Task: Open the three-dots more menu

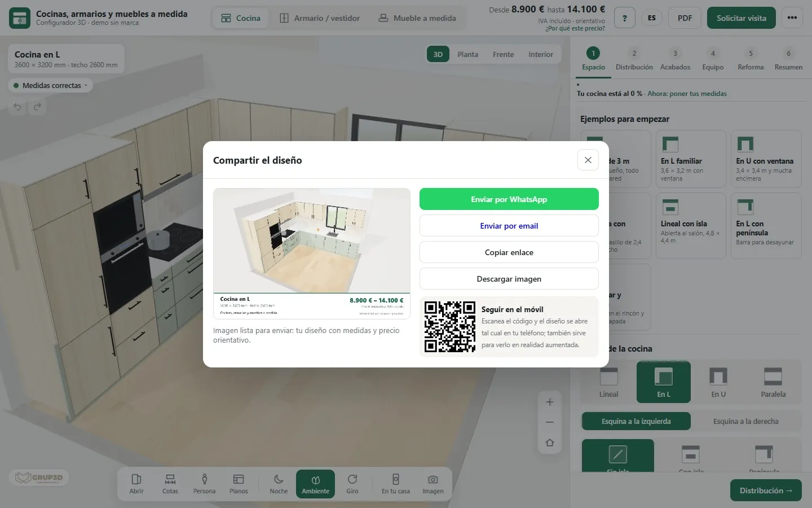Action: click(792, 18)
